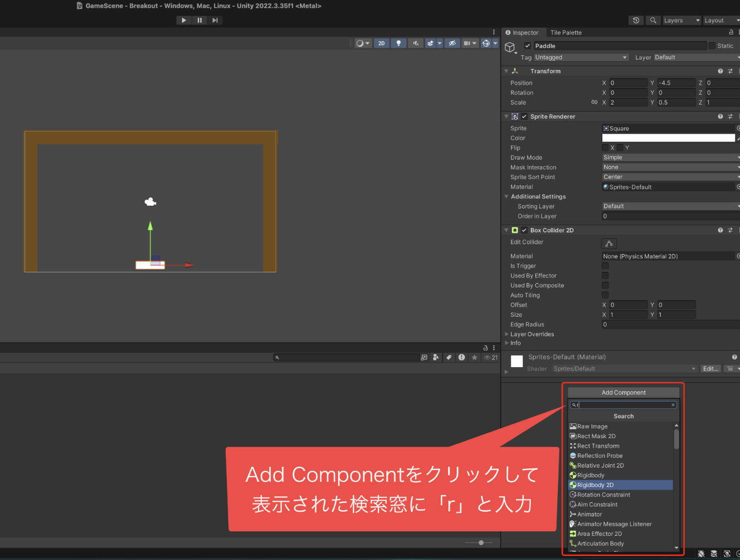Open the Layers dropdown
Screen dimensions: 740x560
(682, 20)
